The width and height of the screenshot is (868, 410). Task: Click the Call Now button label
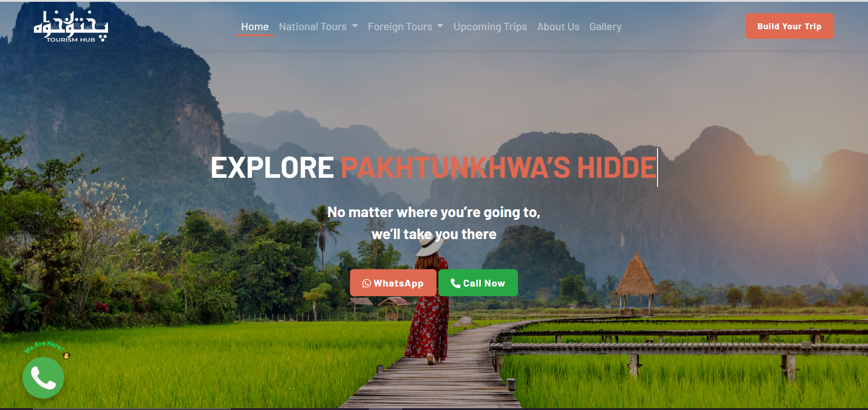pos(484,283)
